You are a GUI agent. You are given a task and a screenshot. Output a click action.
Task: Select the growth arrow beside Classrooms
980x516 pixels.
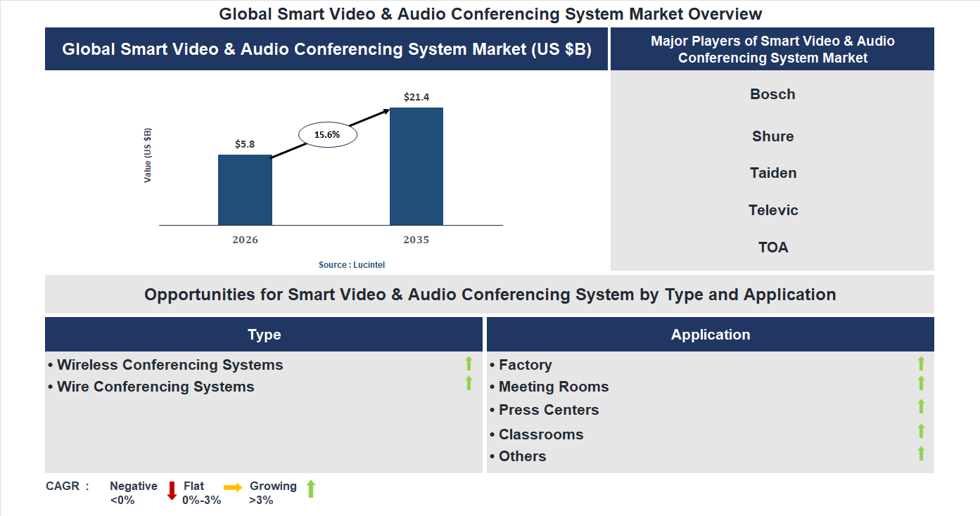pos(920,430)
